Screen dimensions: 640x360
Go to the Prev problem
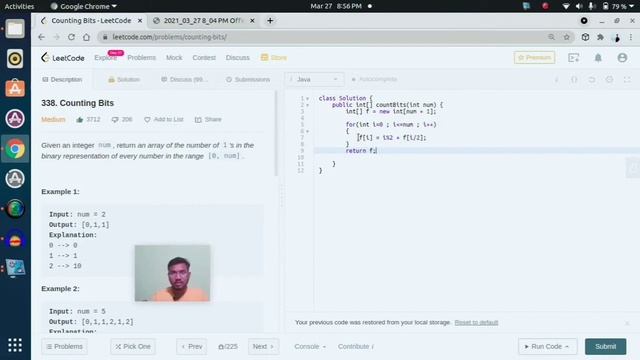click(192, 347)
